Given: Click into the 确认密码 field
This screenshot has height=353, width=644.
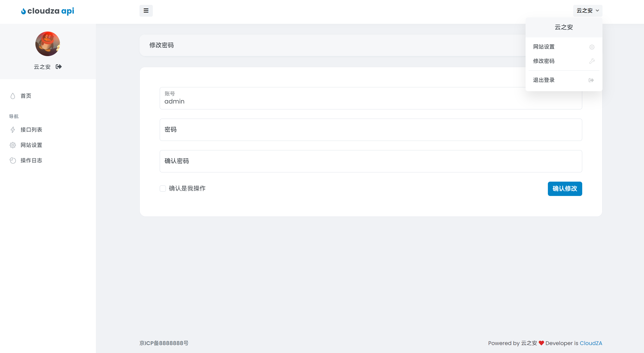Looking at the screenshot, I should 371,161.
